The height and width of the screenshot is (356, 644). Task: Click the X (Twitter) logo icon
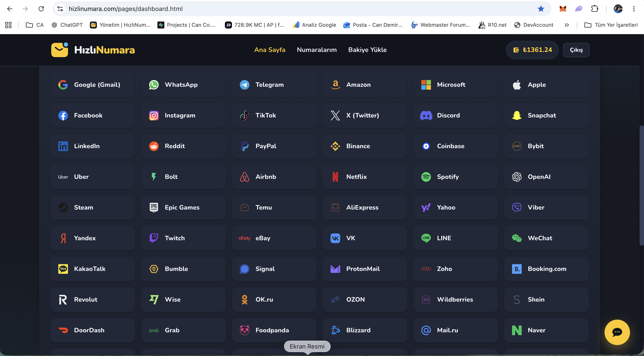[x=335, y=116]
